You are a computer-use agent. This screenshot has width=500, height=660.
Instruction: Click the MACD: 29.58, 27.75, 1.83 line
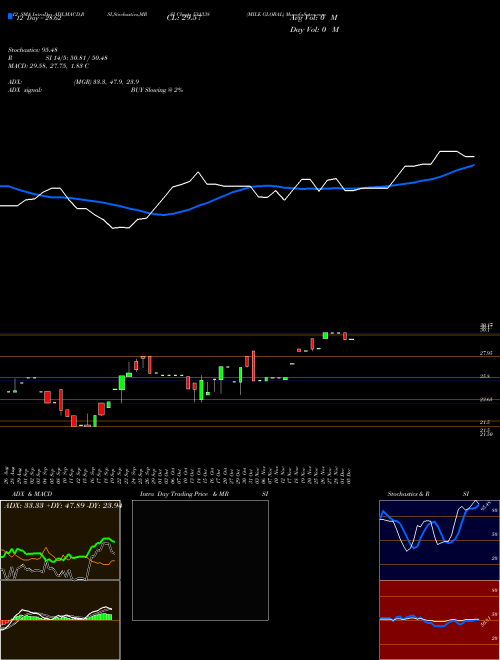click(48, 66)
